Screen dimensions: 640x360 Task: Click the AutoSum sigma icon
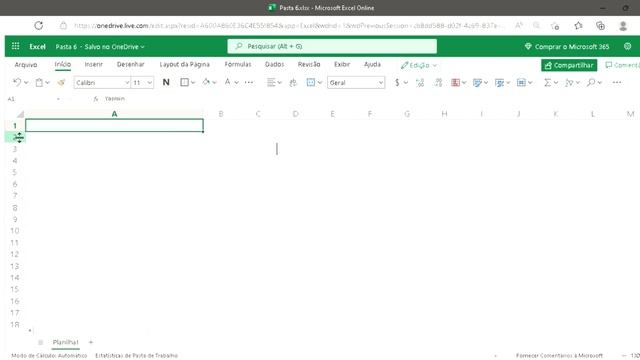click(x=547, y=82)
